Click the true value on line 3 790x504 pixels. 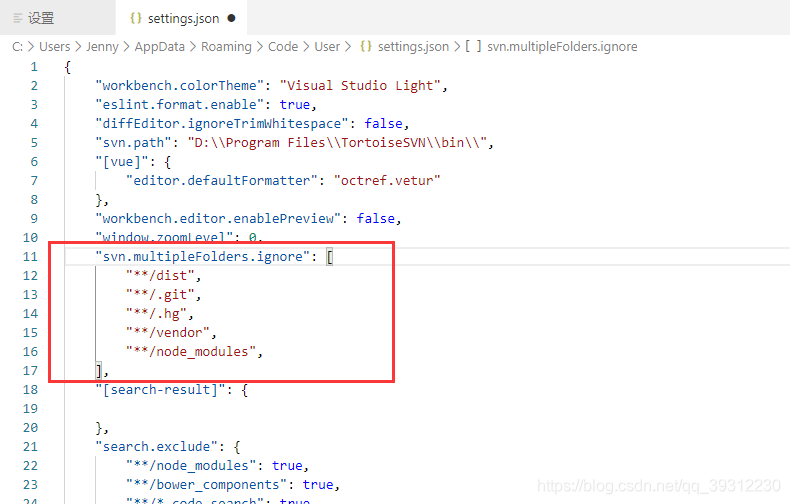pos(295,105)
